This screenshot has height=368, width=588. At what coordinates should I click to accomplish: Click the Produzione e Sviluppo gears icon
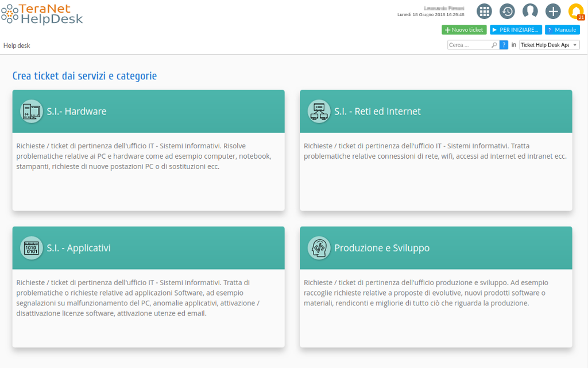point(319,248)
